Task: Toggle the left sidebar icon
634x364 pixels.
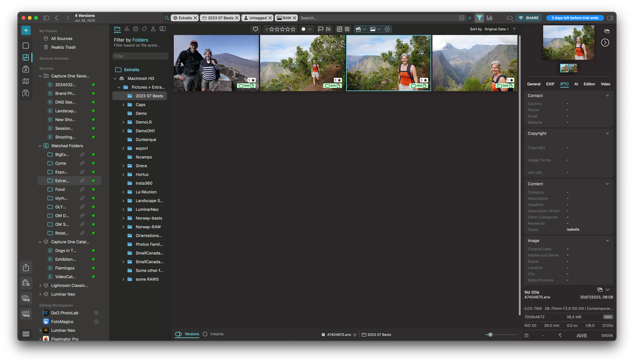Action: [46, 18]
